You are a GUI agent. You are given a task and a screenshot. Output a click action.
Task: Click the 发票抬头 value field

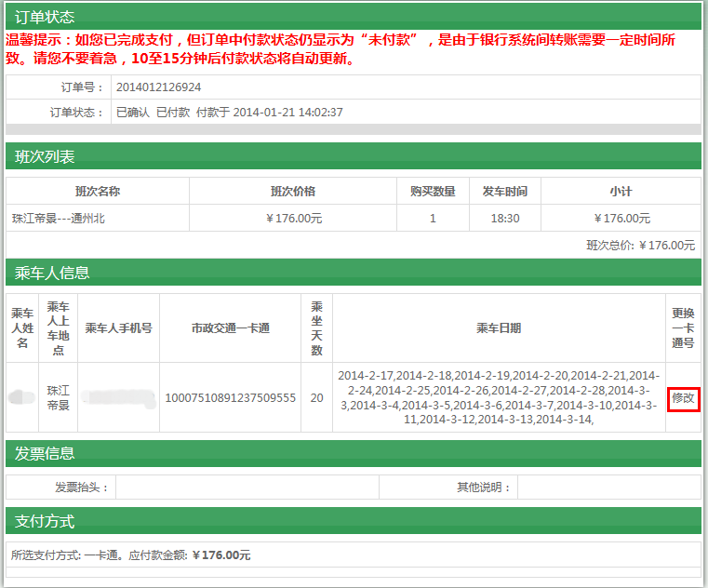click(x=247, y=488)
